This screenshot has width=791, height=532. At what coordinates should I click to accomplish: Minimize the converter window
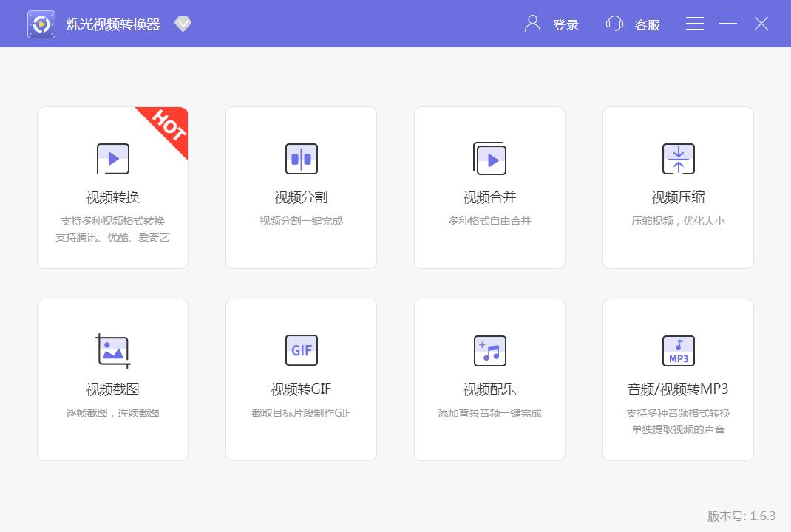tap(728, 24)
